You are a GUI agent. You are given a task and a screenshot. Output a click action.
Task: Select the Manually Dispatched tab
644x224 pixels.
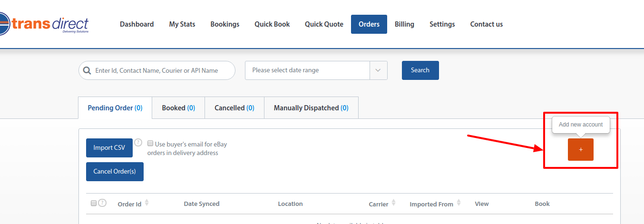[311, 108]
